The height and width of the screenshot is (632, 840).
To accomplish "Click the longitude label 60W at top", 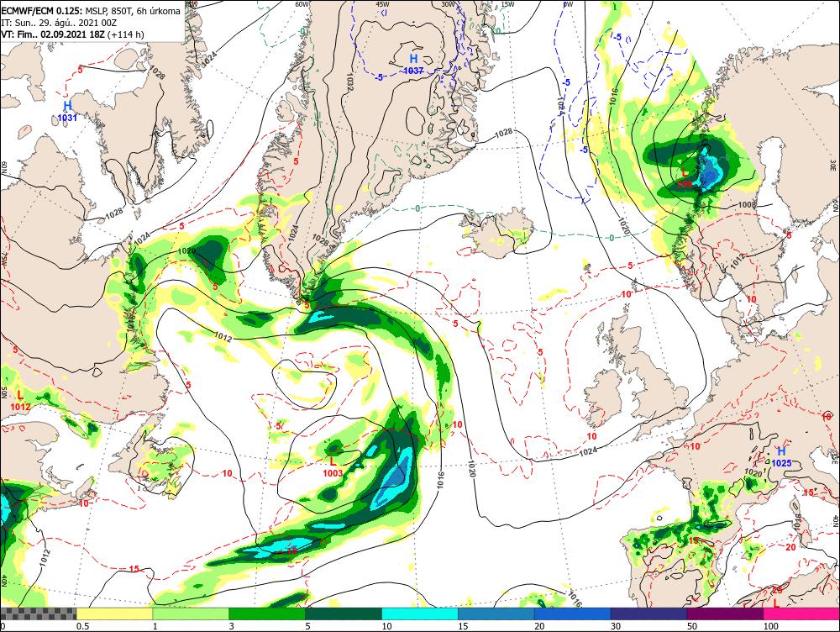I will pos(302,3).
